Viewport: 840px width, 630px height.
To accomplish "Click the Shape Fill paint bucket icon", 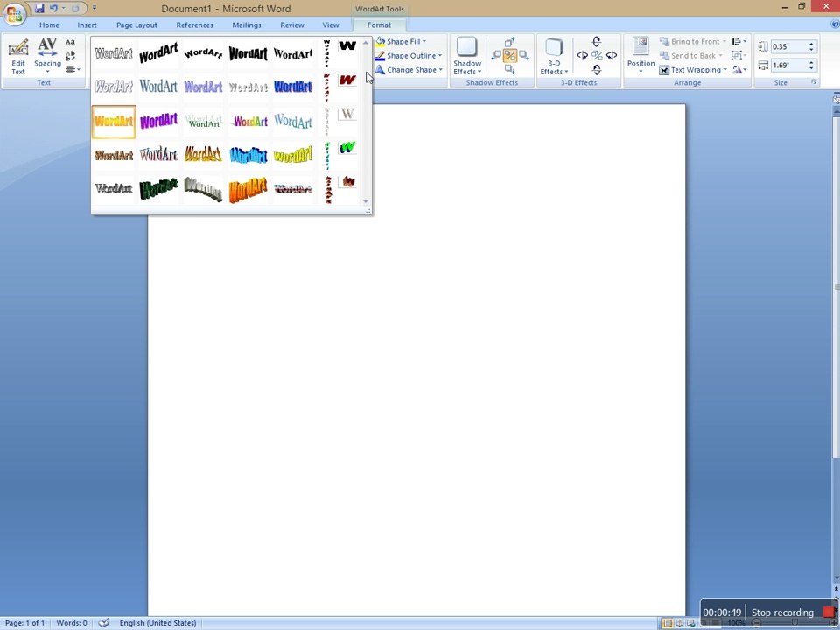I will [380, 41].
